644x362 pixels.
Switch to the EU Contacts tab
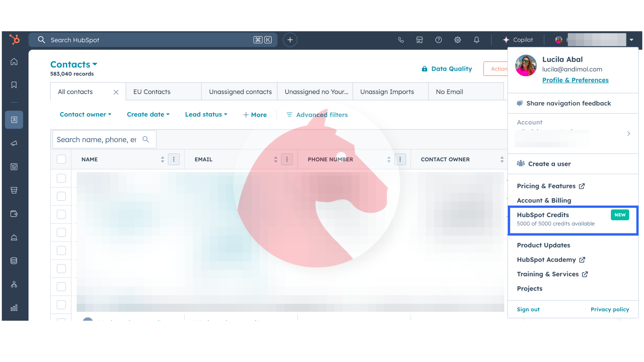(164, 92)
